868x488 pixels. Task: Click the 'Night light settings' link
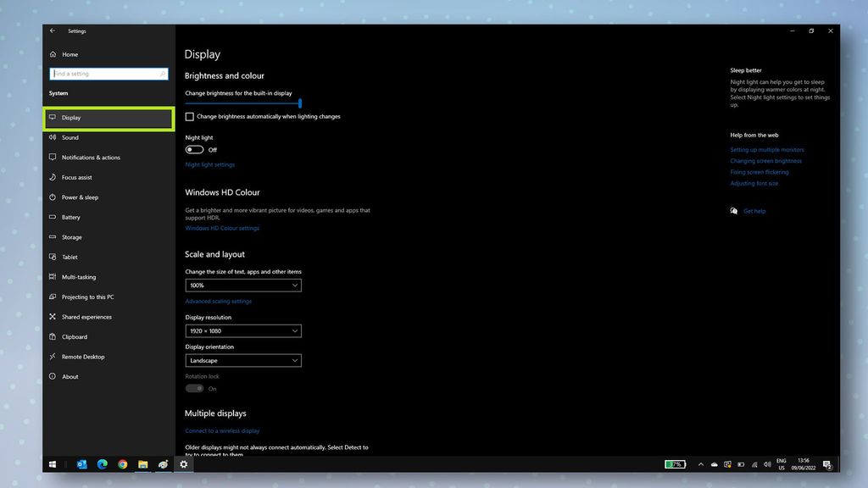coord(209,164)
